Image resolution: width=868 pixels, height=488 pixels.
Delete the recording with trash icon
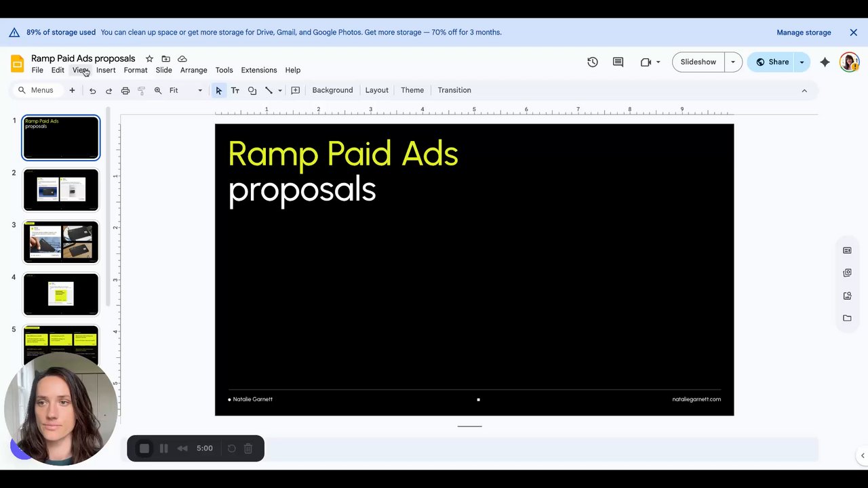(248, 448)
